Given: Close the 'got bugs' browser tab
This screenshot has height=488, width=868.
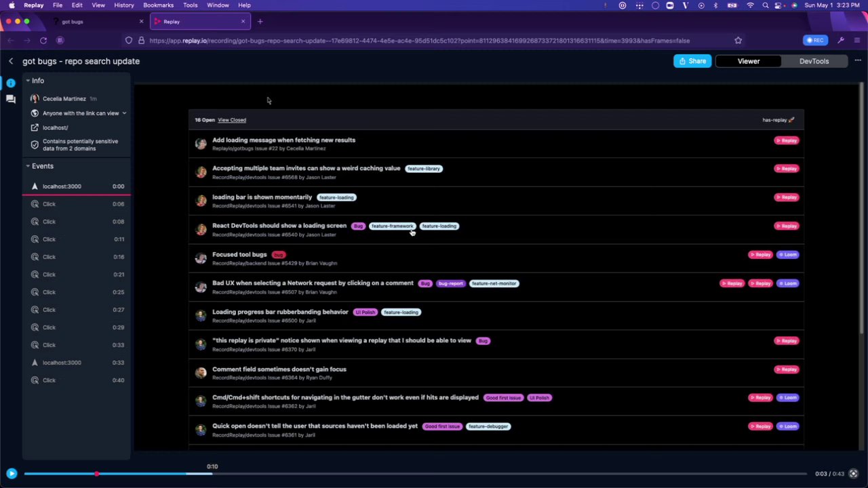Looking at the screenshot, I should 141,22.
